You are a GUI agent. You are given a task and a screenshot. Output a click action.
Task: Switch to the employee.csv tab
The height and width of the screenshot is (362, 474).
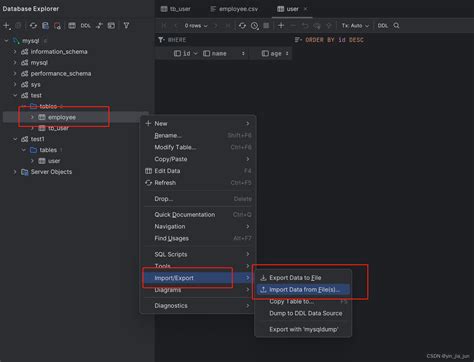(x=234, y=9)
